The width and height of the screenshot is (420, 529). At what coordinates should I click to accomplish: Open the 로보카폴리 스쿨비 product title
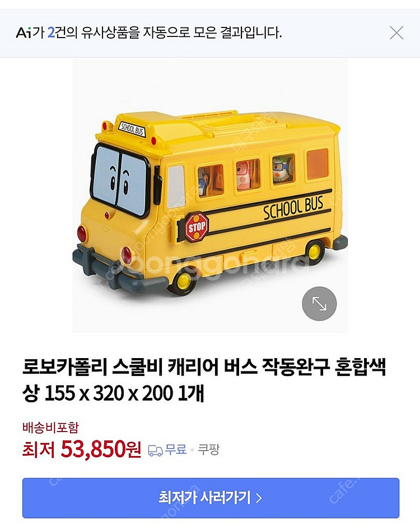204,380
